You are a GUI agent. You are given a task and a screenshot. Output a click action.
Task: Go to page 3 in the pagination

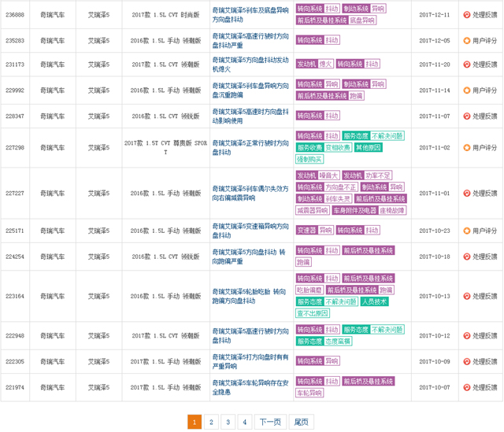tap(228, 422)
